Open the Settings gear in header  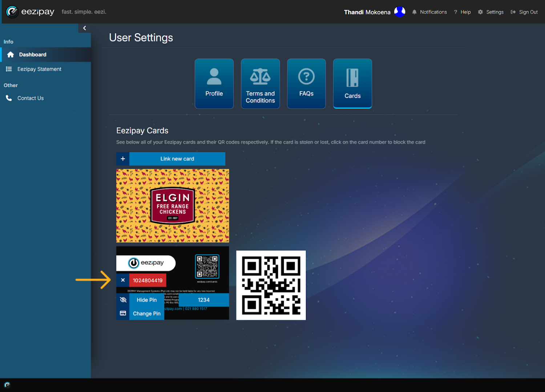[x=491, y=12]
